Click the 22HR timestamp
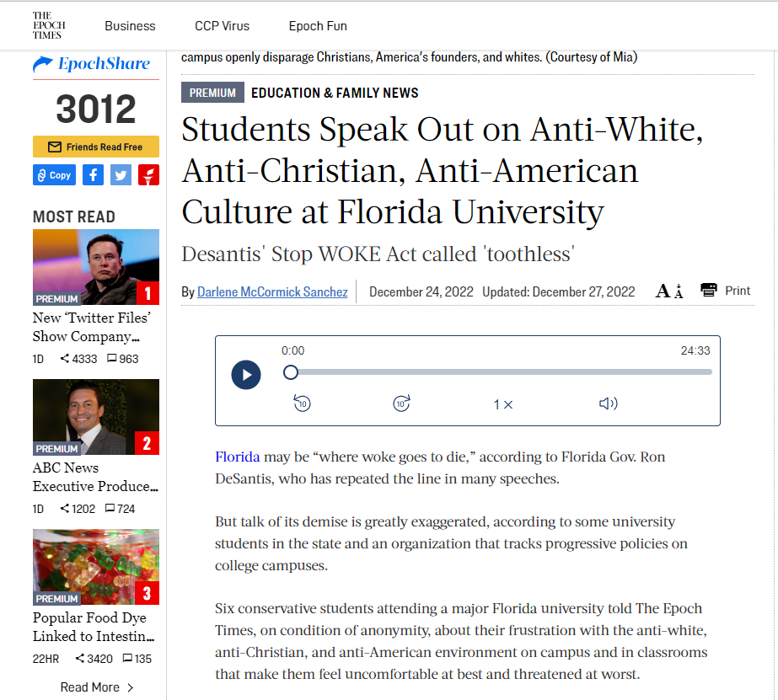 (x=46, y=659)
